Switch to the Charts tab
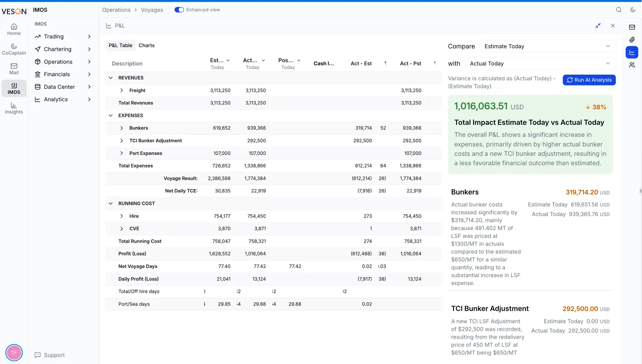 pyautogui.click(x=147, y=45)
